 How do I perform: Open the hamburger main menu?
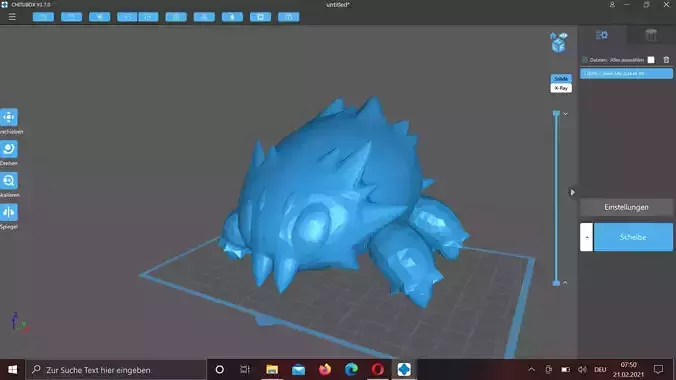[x=12, y=17]
